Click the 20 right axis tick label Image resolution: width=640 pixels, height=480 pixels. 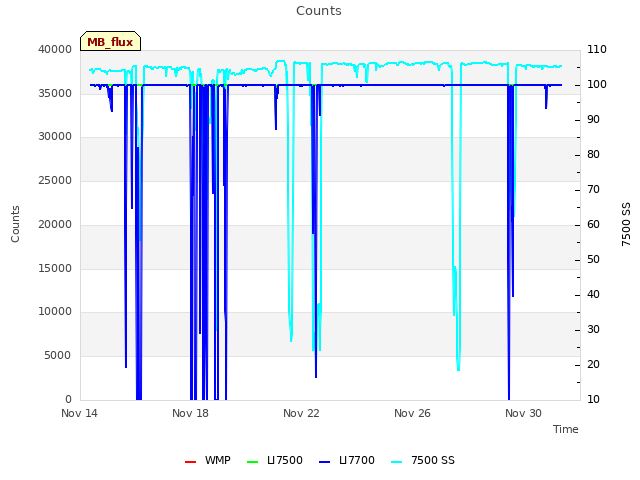[x=593, y=364]
